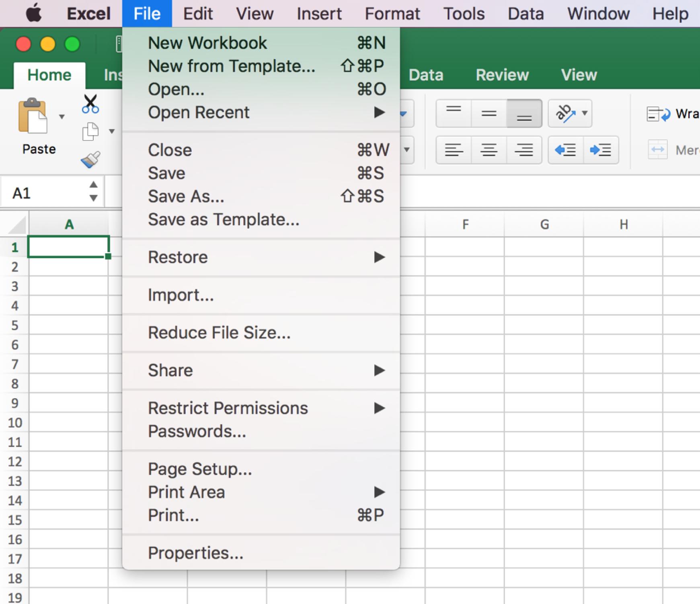Choose Save As… menu item

coord(261,196)
